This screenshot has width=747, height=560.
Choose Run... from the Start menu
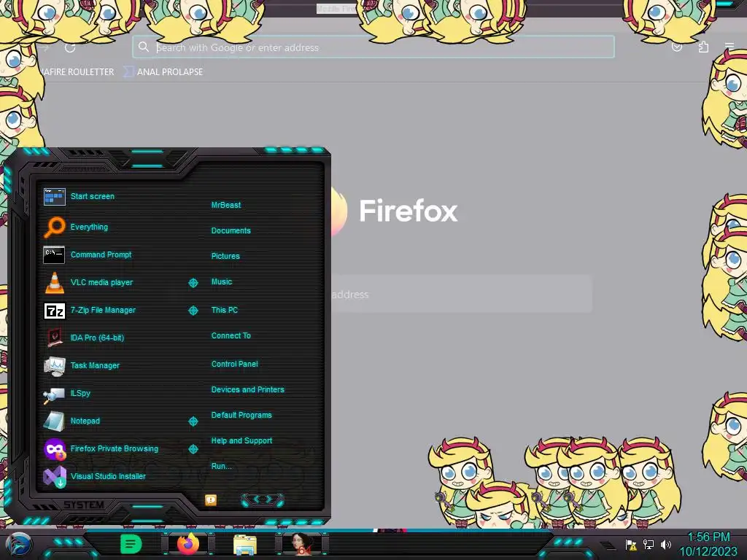(221, 466)
